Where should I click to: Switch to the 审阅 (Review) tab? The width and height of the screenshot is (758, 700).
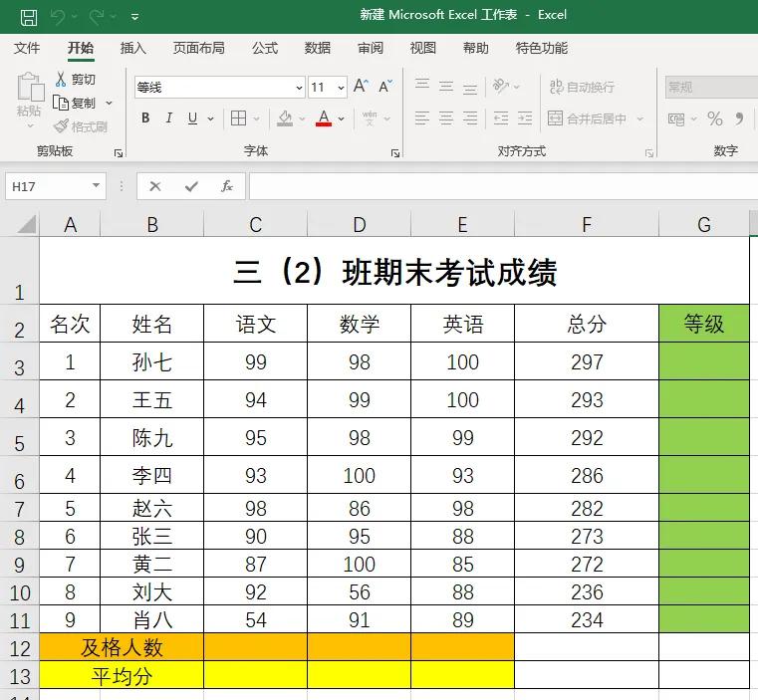click(x=371, y=48)
